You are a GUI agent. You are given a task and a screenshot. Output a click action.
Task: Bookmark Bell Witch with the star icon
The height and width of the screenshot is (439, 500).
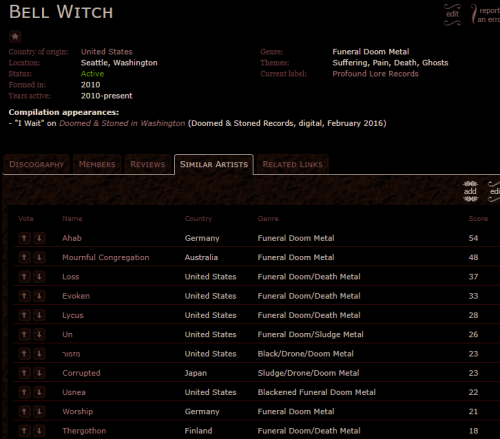coord(15,37)
